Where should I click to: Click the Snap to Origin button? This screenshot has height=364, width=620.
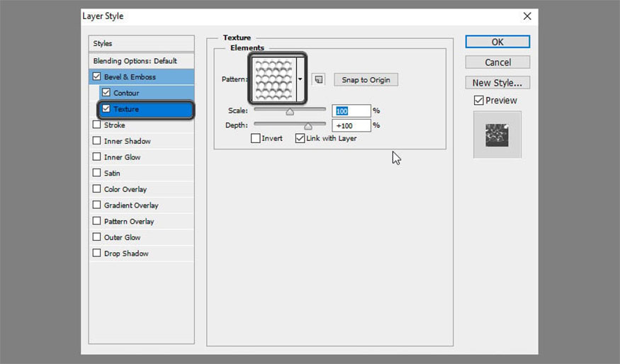pos(366,80)
